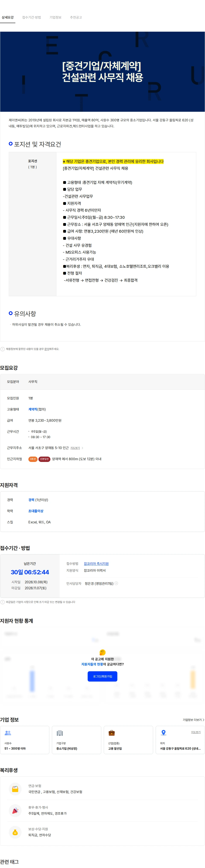Open 지도보기 link next to work address
Image resolution: width=205 pixels, height=868 pixels.
coord(75,448)
